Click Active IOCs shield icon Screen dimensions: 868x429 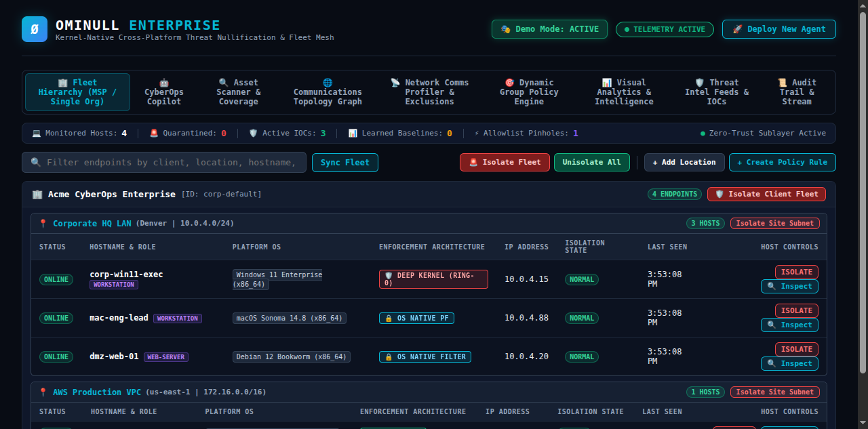click(x=253, y=134)
